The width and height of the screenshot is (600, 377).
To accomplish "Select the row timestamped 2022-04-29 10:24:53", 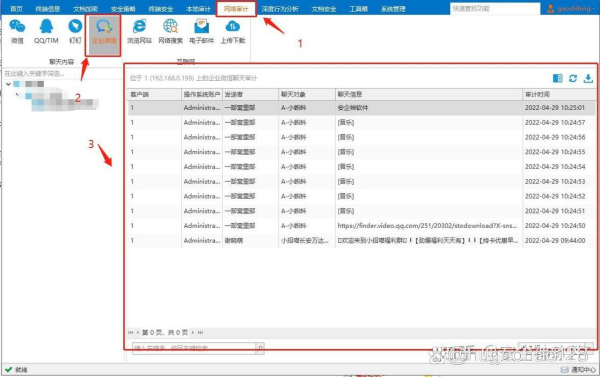I will (362, 181).
